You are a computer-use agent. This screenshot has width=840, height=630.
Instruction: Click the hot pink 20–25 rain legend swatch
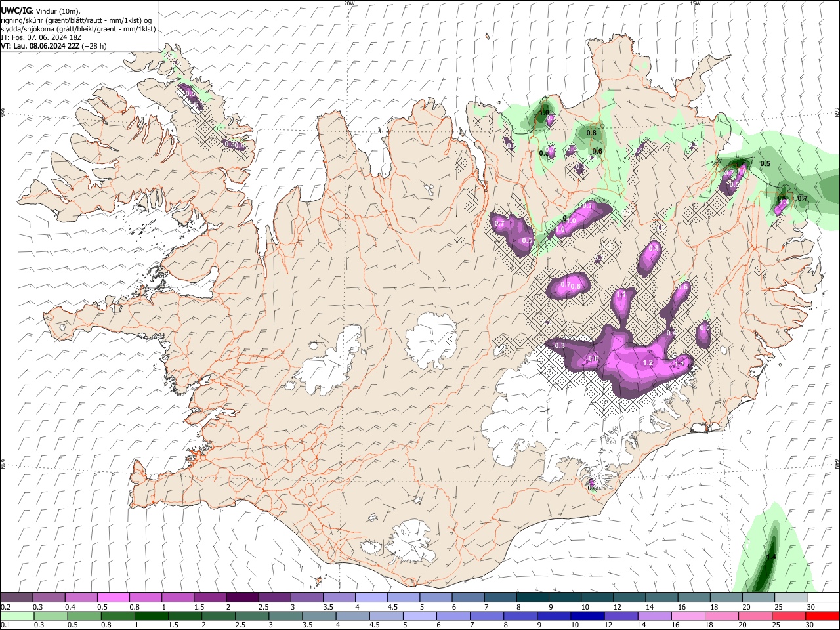tap(755, 616)
